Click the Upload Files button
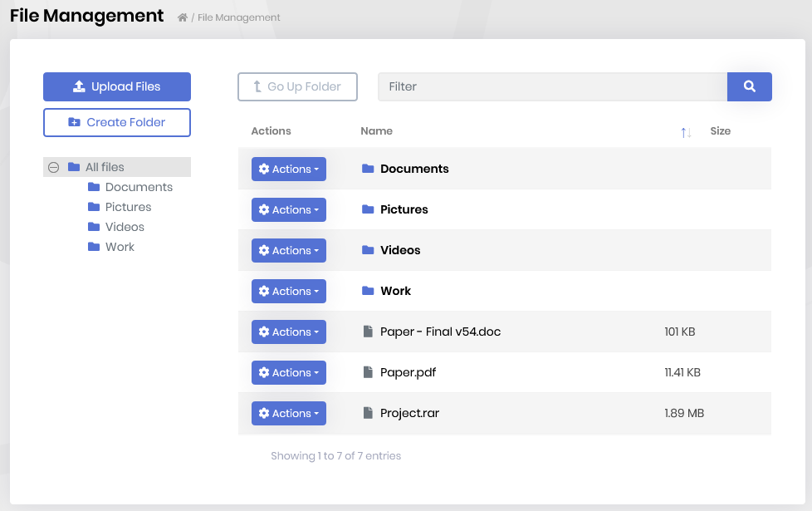The height and width of the screenshot is (511, 812). pos(117,86)
